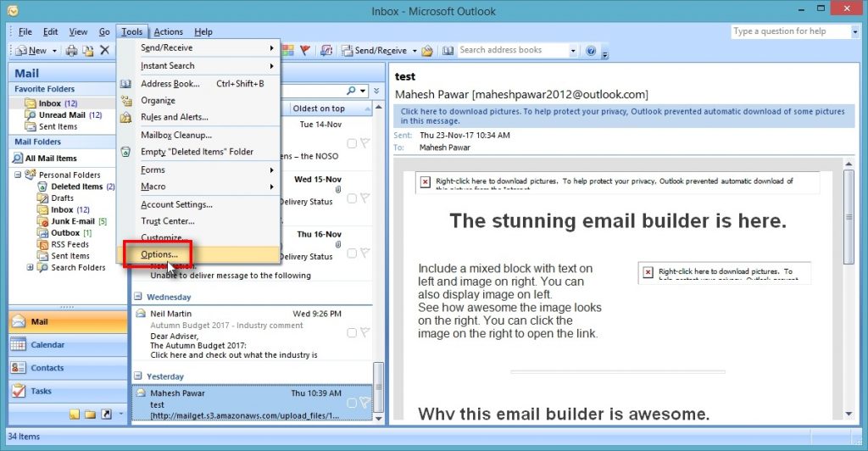868x451 pixels.
Task: Click message list vertical scrollbar thumb
Action: point(379,387)
